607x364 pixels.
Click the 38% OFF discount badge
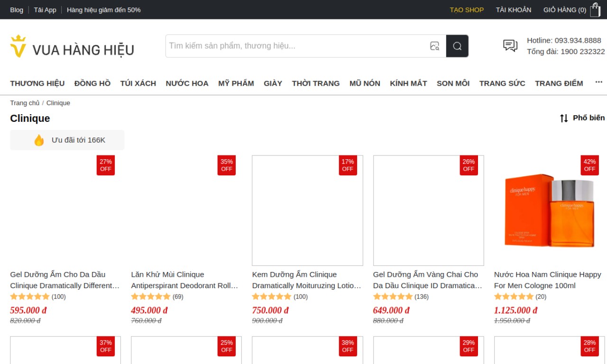tap(348, 346)
